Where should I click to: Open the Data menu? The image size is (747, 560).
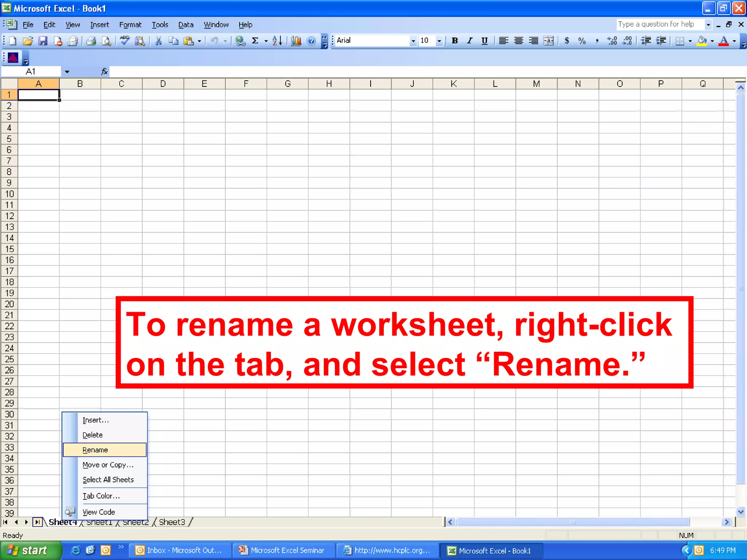(186, 25)
